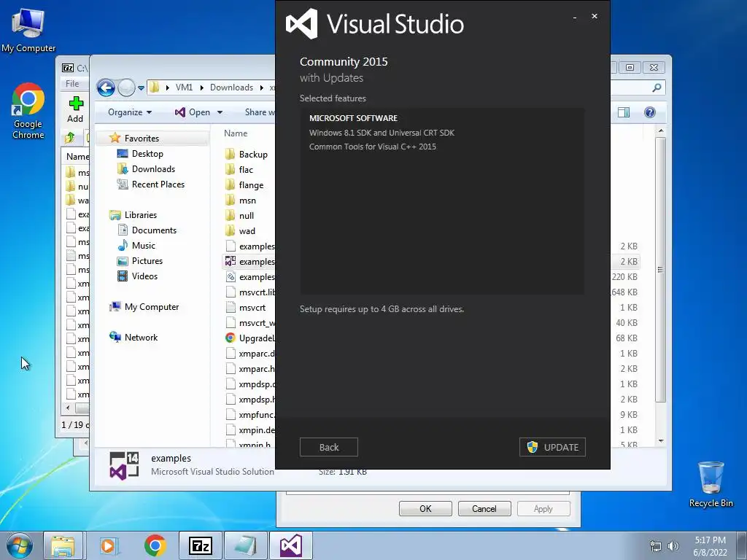Viewport: 747px width, 560px height.
Task: Click the UPDATE button in Visual Studio installer
Action: tap(552, 447)
